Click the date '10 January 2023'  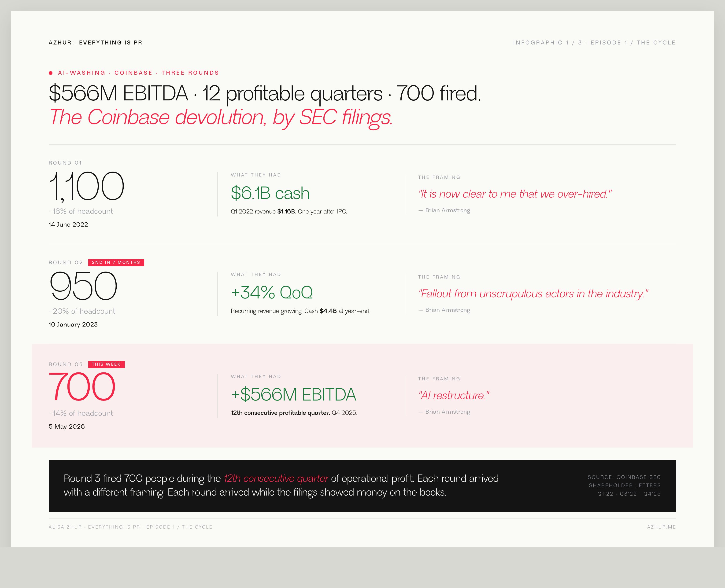(73, 324)
